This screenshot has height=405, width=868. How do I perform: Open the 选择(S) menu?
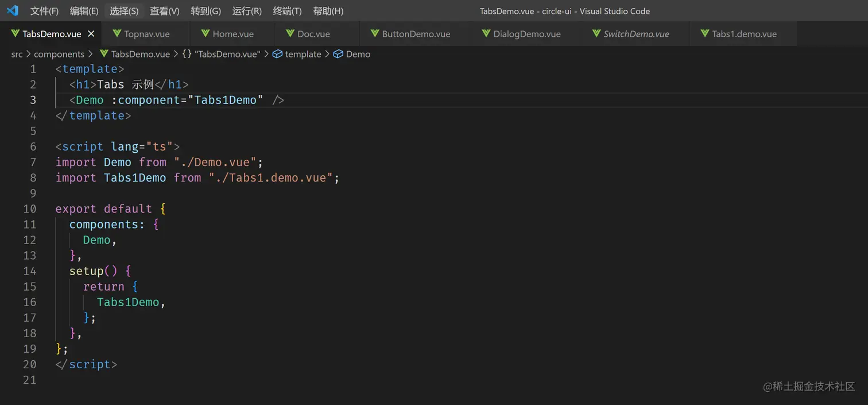[x=124, y=11]
